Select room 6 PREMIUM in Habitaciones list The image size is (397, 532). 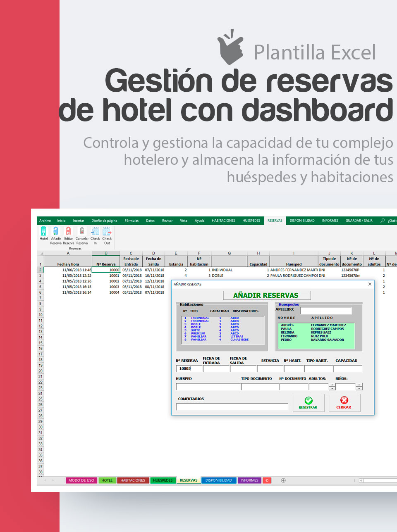click(222, 333)
